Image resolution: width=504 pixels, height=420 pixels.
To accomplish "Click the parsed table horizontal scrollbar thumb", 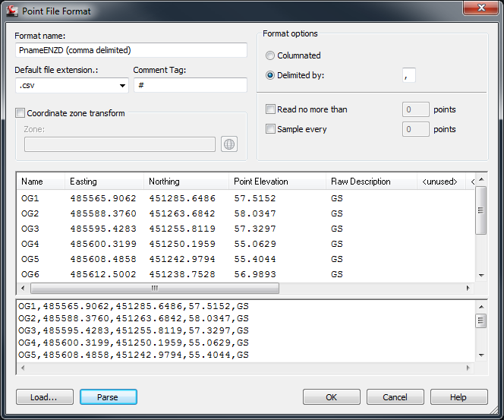I will [x=155, y=288].
